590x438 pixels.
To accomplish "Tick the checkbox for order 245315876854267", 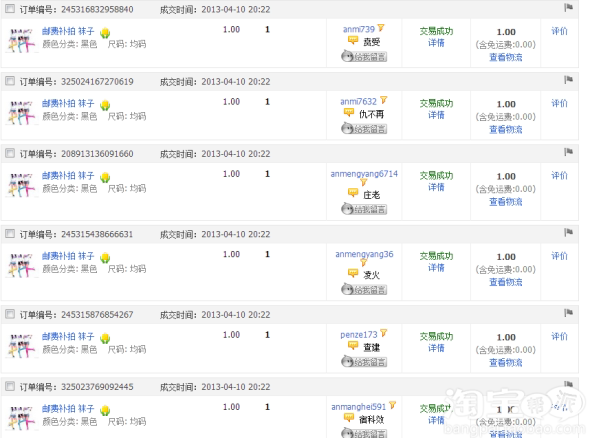I will [10, 314].
